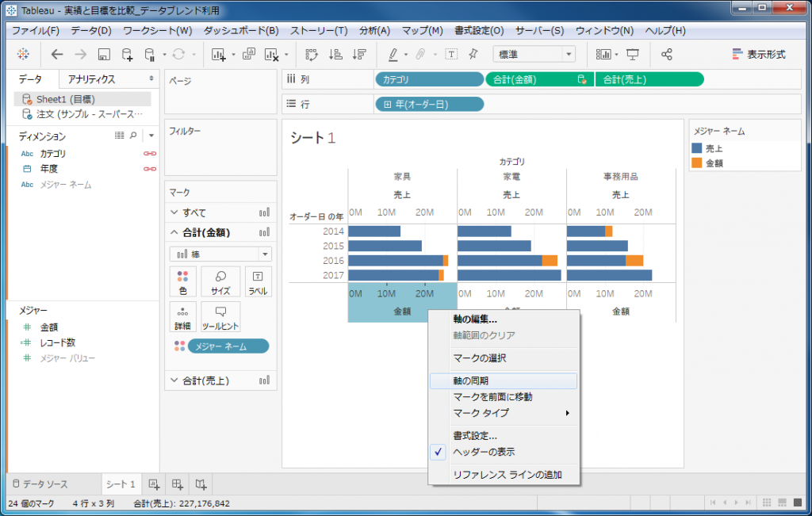Click the new worksheet tab icon
The height and width of the screenshot is (516, 812).
point(154,484)
